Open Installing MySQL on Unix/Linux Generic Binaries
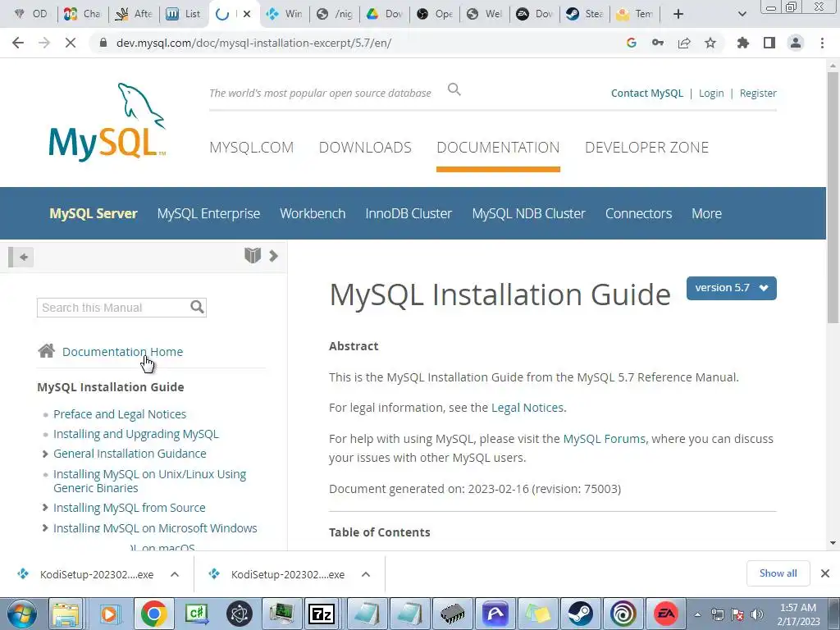The image size is (840, 630). (x=149, y=481)
